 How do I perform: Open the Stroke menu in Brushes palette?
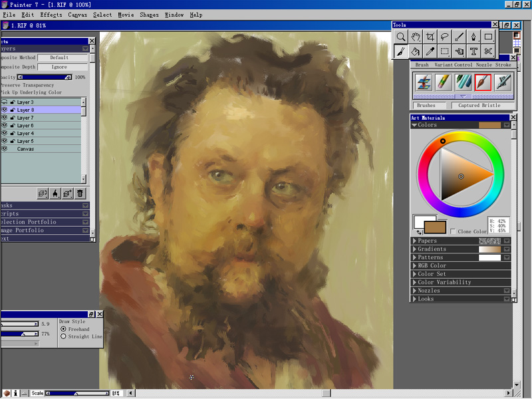point(503,65)
